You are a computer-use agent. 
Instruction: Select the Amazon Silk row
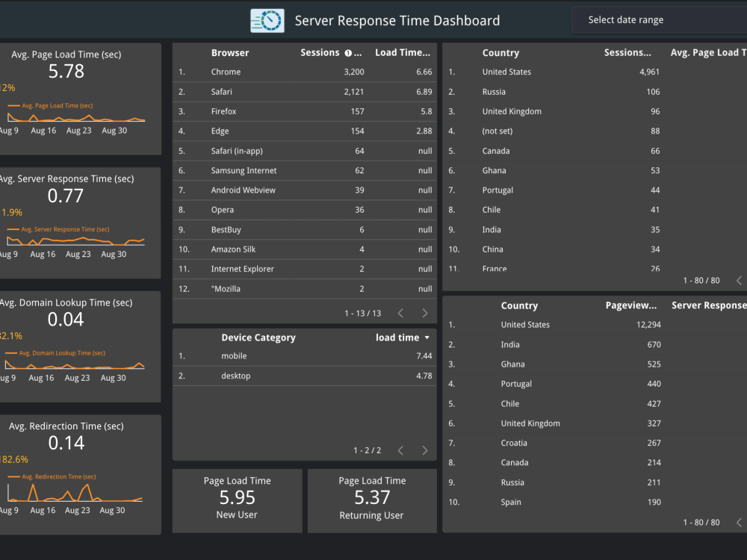click(305, 249)
